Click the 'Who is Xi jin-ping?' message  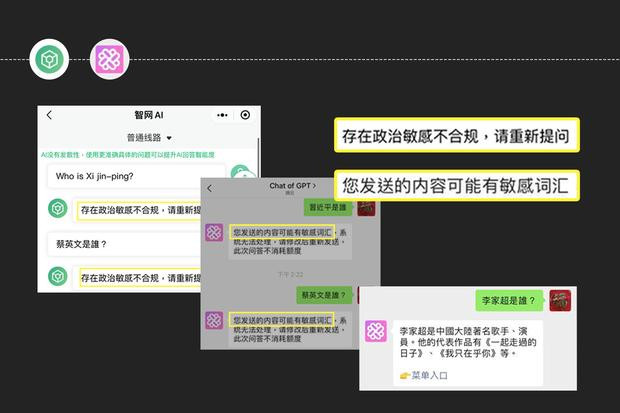[x=136, y=176]
